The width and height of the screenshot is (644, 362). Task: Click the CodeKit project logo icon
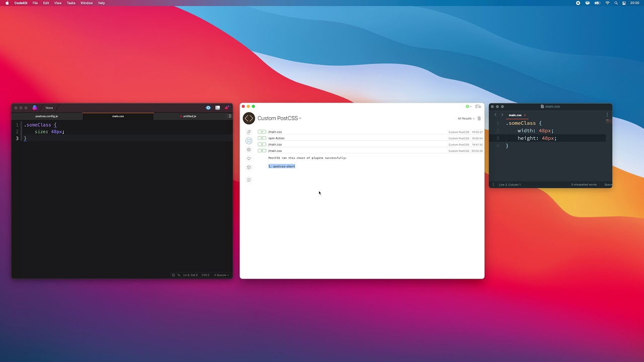tap(249, 118)
